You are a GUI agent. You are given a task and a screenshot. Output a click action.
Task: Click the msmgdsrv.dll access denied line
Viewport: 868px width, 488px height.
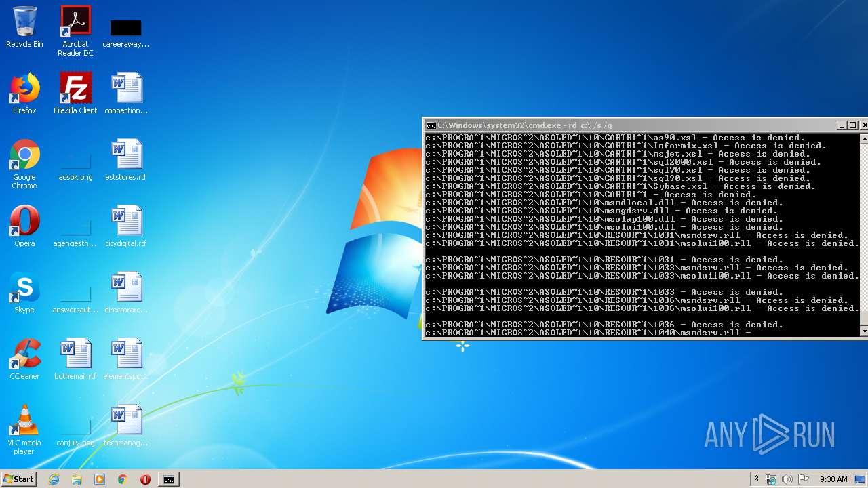point(601,211)
